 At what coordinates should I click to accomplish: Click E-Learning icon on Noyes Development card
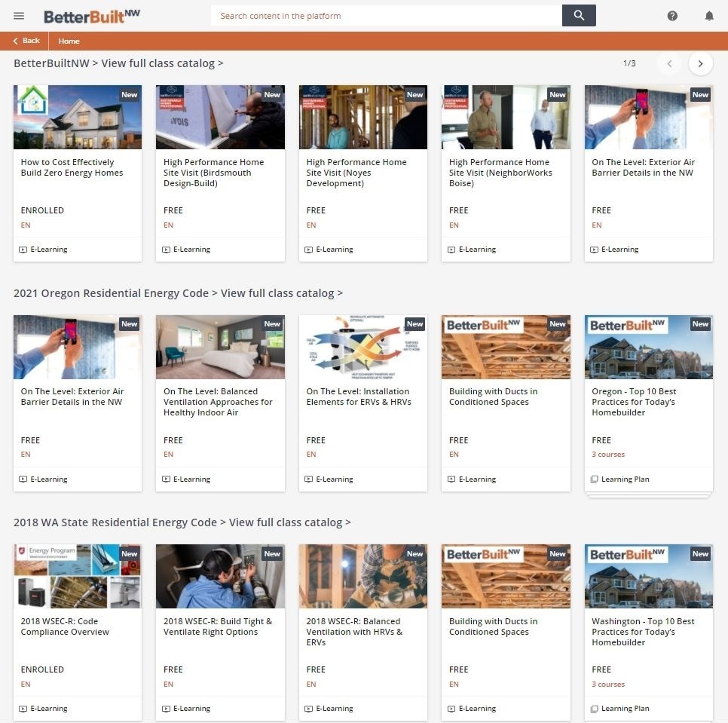tap(308, 250)
